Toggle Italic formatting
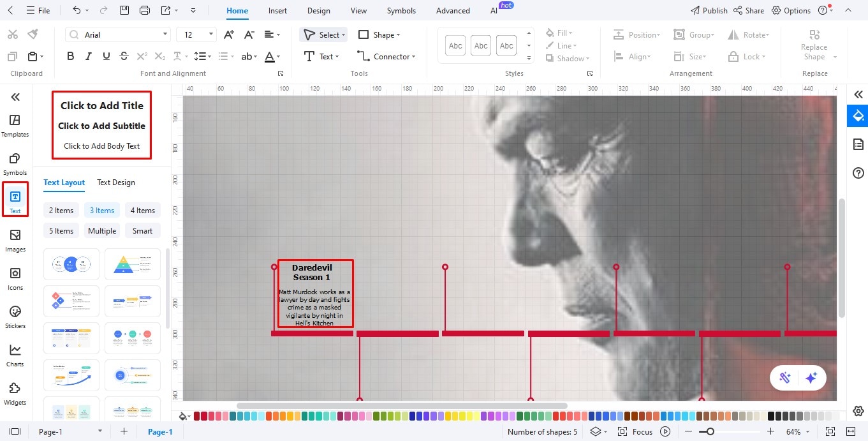This screenshot has width=868, height=441. (89, 56)
